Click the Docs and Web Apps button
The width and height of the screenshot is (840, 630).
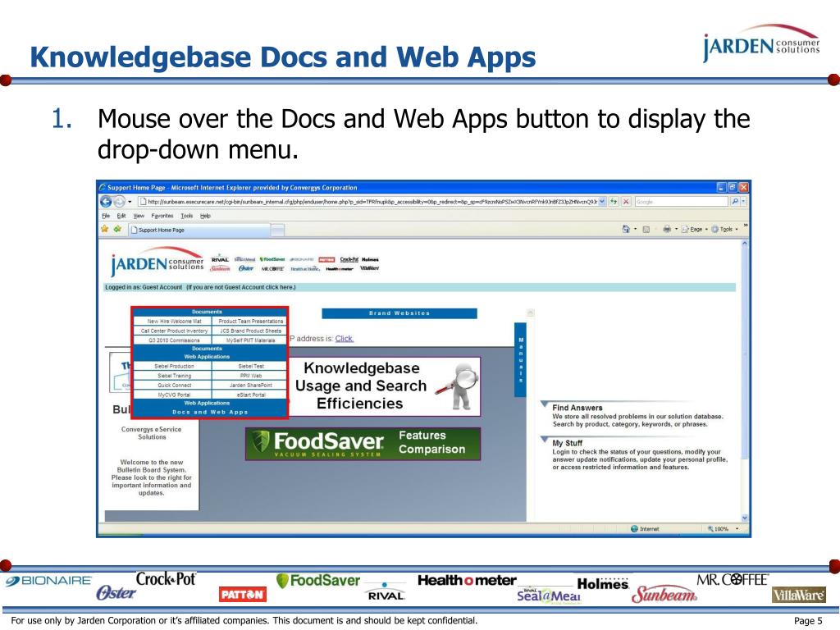click(x=210, y=412)
